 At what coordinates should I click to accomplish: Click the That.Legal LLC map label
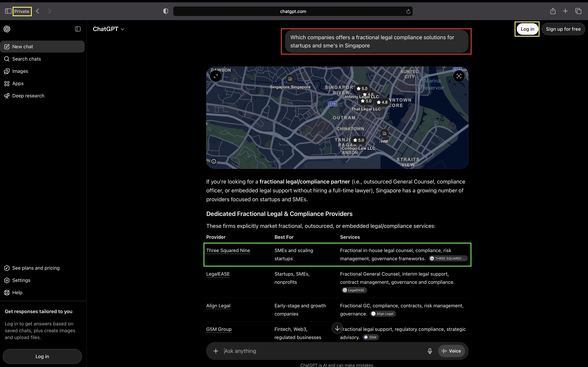tap(366, 109)
